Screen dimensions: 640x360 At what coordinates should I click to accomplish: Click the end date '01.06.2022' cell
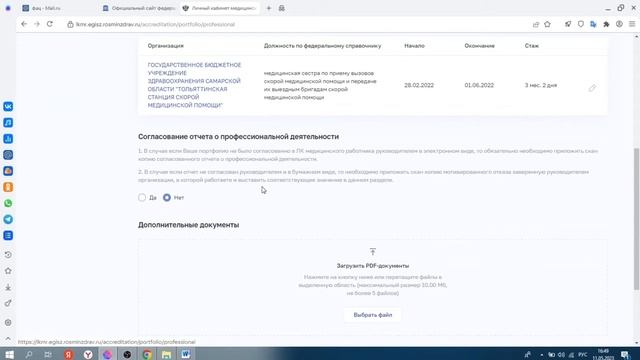click(x=479, y=85)
